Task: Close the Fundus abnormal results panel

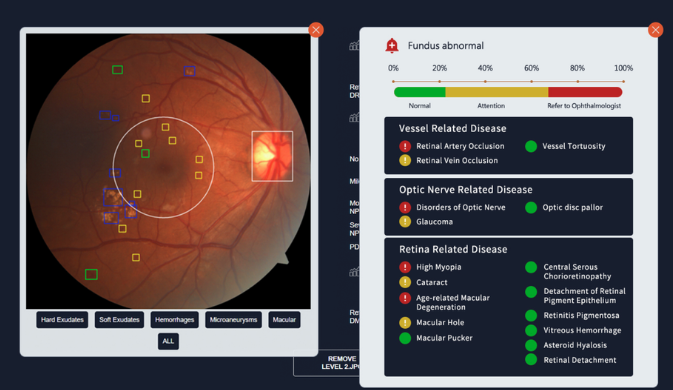Action: pyautogui.click(x=655, y=30)
